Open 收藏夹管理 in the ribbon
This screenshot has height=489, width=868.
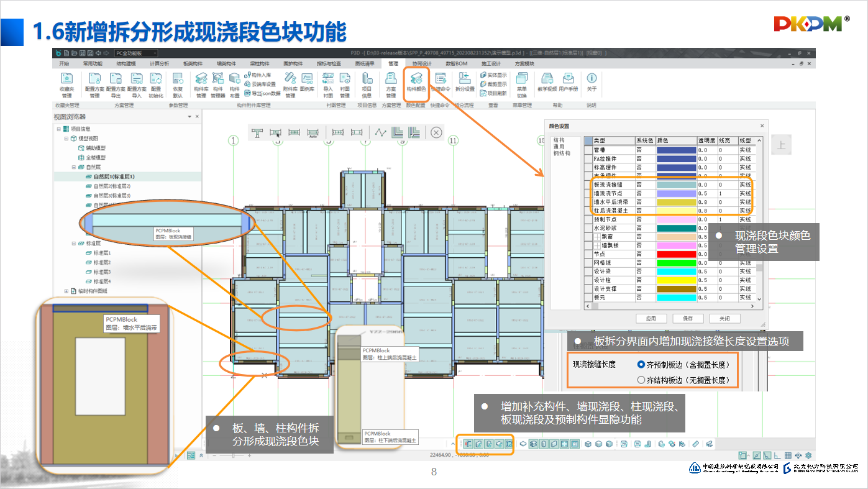(x=66, y=85)
